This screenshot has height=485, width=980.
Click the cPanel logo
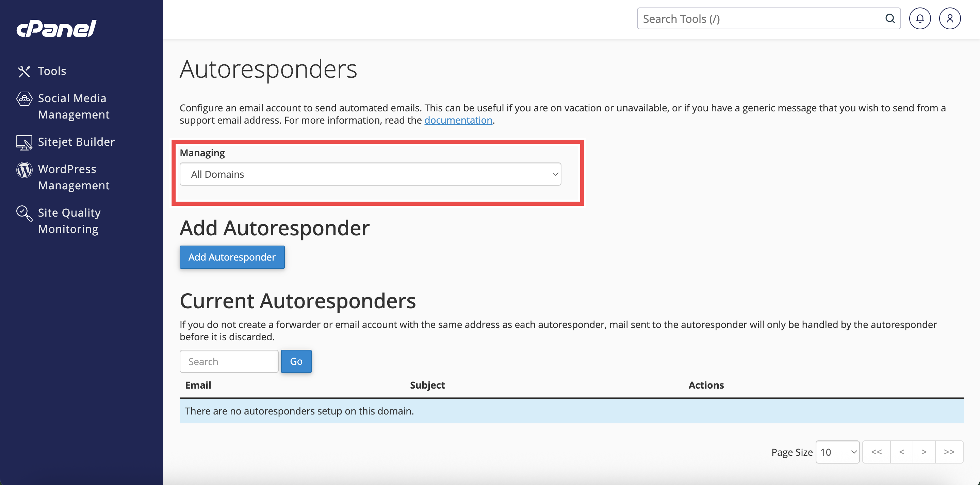pyautogui.click(x=56, y=28)
